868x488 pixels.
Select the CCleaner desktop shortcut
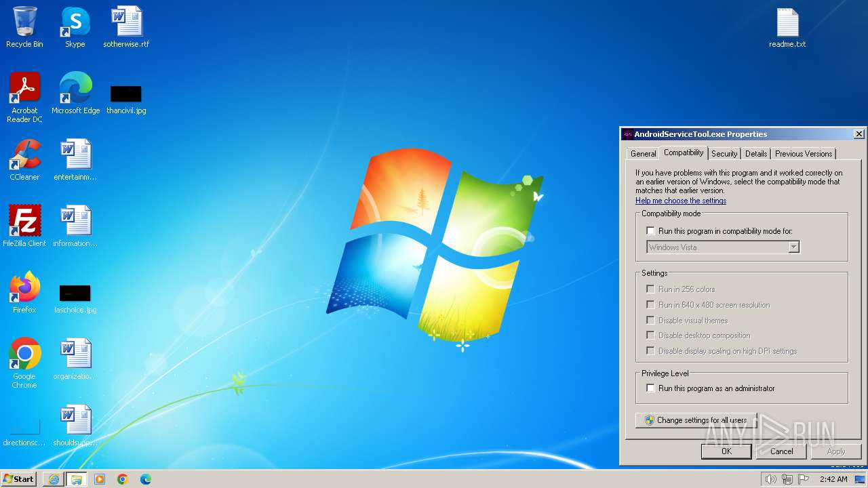24,160
